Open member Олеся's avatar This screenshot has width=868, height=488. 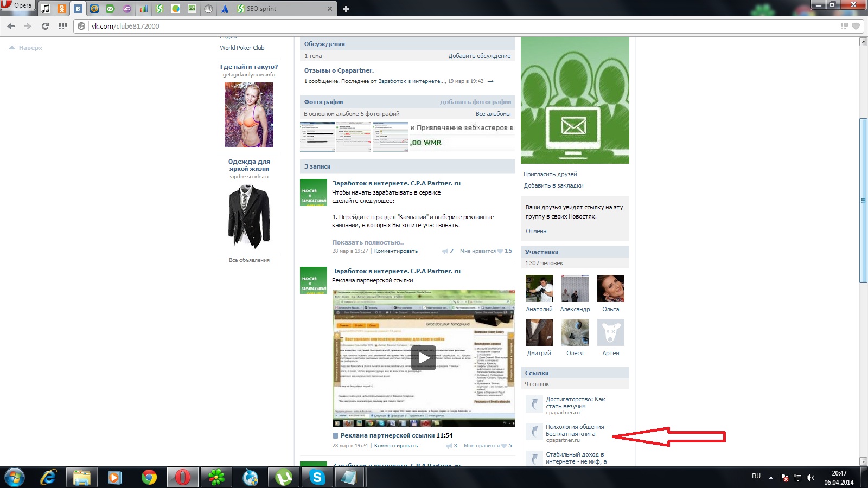click(x=575, y=332)
